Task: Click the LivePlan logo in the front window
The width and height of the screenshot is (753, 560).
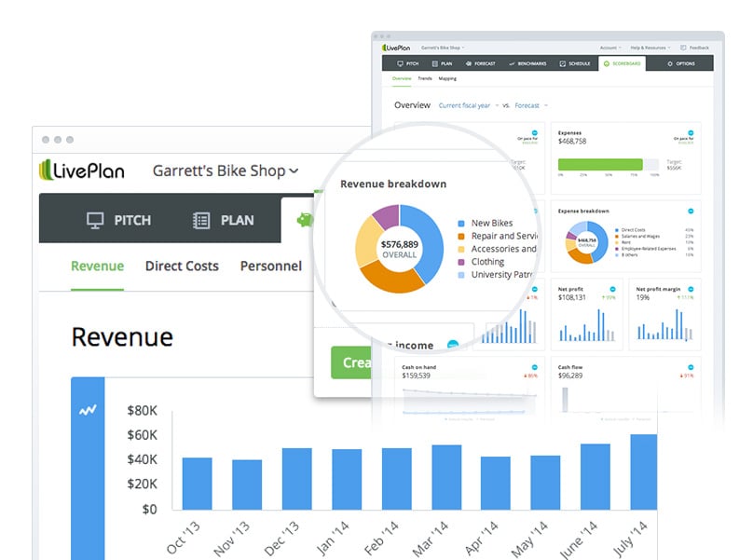Action: [82, 171]
